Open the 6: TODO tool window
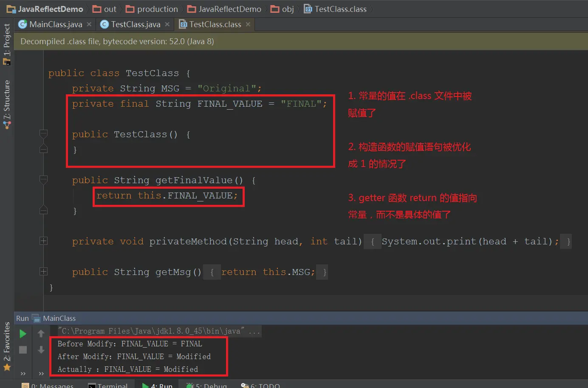This screenshot has width=588, height=388. coord(260,385)
